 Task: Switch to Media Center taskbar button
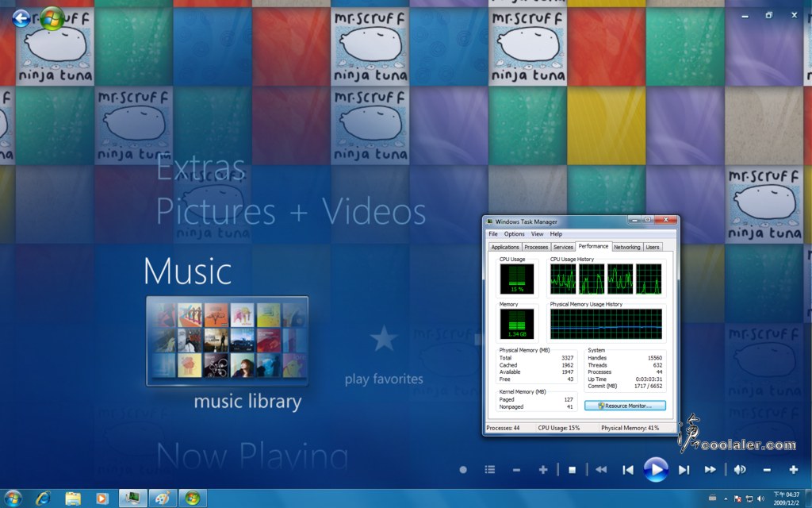[193, 498]
